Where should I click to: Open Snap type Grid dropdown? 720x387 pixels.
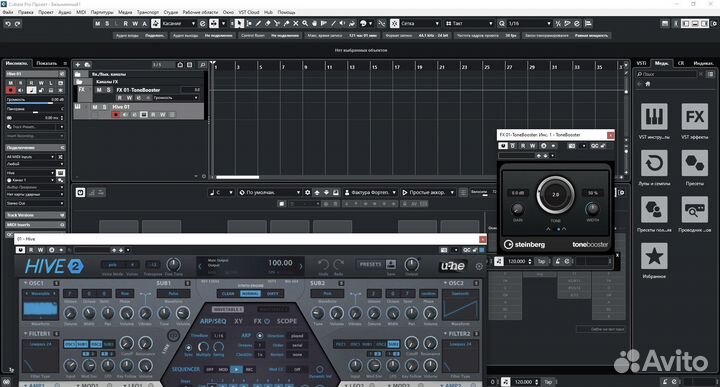point(420,23)
